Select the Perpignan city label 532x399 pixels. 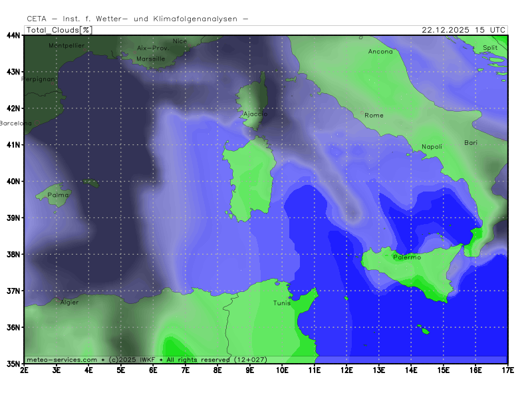[x=37, y=79]
